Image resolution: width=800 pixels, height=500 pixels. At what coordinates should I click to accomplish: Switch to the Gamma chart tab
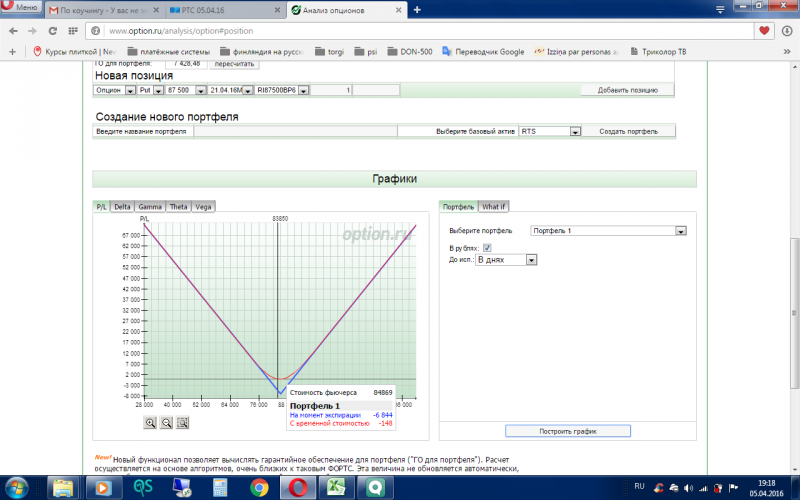tap(150, 207)
